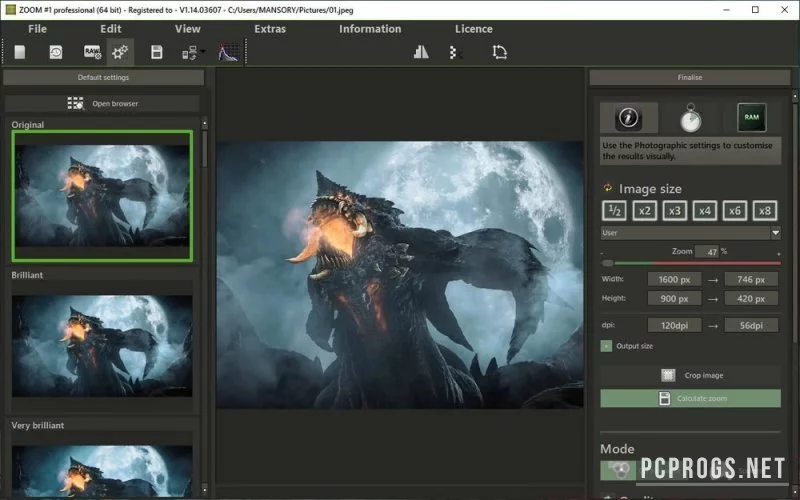The image size is (800, 500).
Task: Open the Licence menu
Action: pyautogui.click(x=473, y=29)
